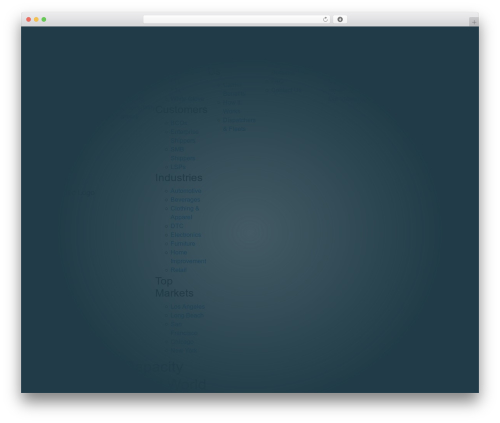The image size is (500, 423).
Task: Open the Retail industry link
Action: click(178, 270)
